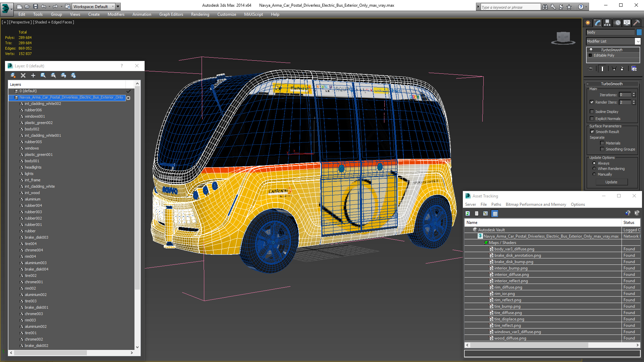Click Tree View icon in Asset Tracking
This screenshot has height=362, width=644.
[485, 214]
